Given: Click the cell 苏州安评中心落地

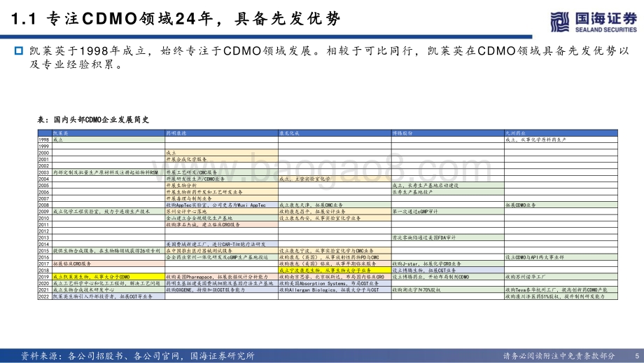Looking at the screenshot, I should (221, 212).
